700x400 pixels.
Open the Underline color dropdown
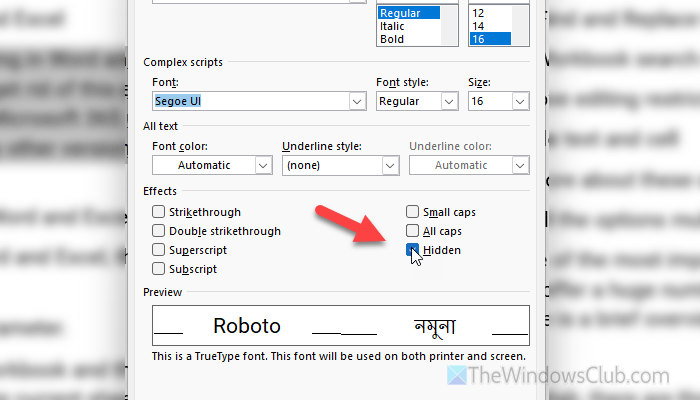click(x=520, y=165)
